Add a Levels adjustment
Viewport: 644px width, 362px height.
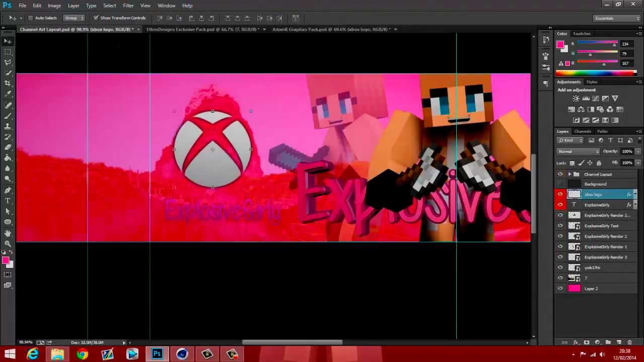pos(586,99)
